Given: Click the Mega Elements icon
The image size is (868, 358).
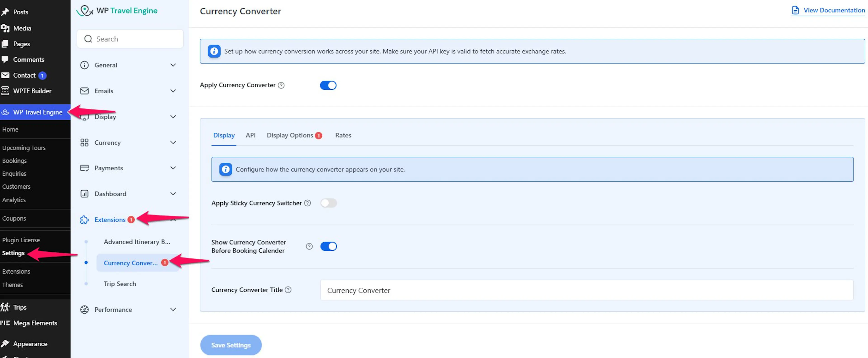Looking at the screenshot, I should pos(5,323).
